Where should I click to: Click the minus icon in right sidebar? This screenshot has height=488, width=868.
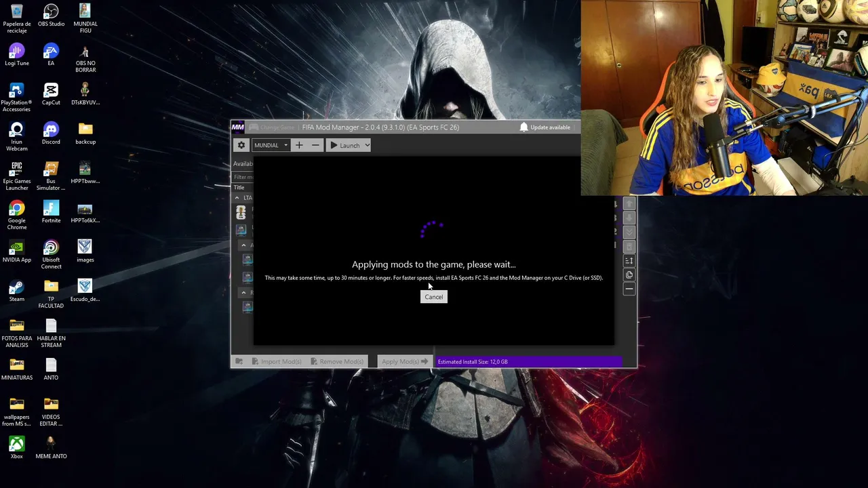click(x=629, y=289)
